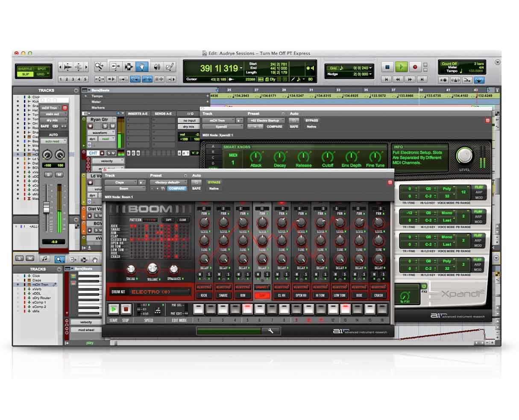Select the Grabber hand tool
The height and width of the screenshot is (420, 519).
[x=142, y=67]
